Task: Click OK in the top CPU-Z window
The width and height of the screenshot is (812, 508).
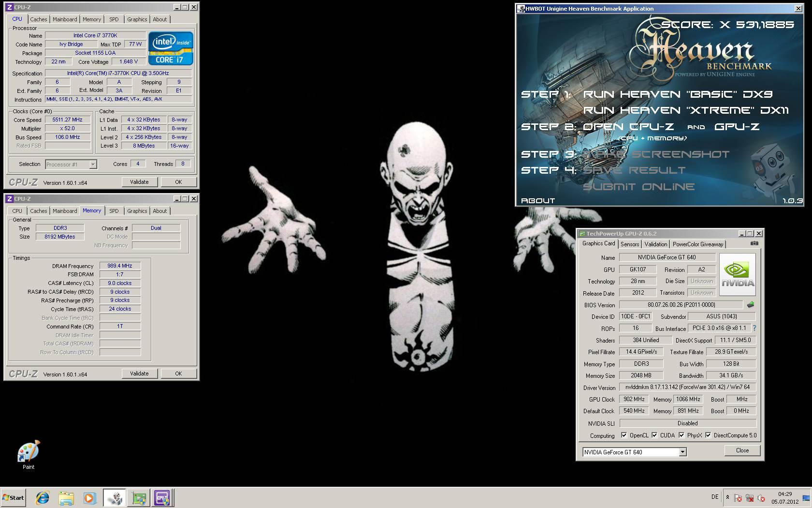Action: click(178, 182)
